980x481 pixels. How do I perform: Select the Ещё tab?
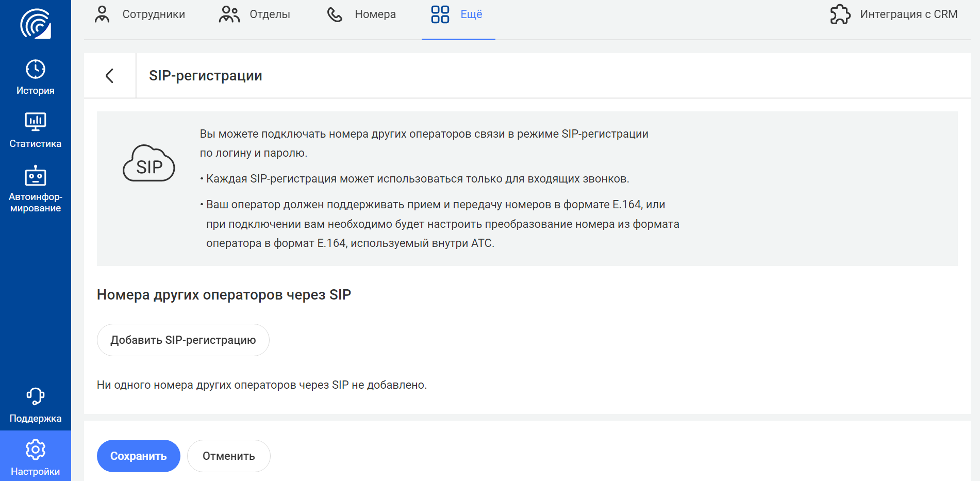click(x=458, y=14)
